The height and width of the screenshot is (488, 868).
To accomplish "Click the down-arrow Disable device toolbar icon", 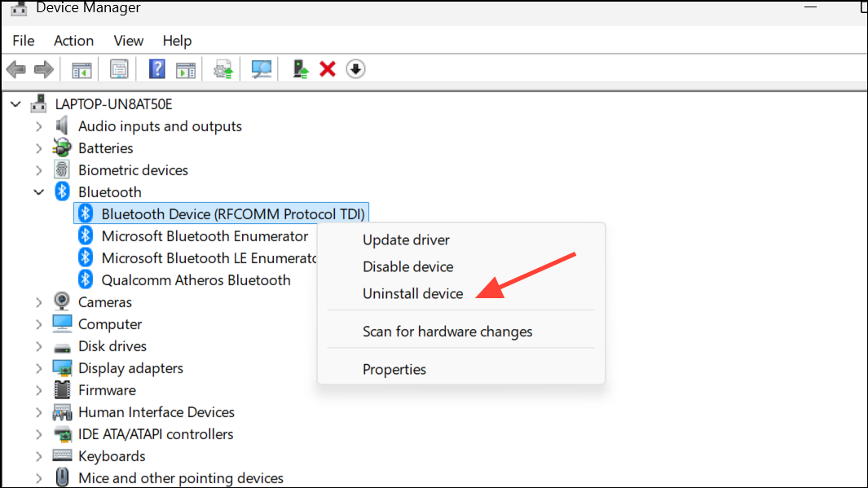I will click(x=355, y=69).
